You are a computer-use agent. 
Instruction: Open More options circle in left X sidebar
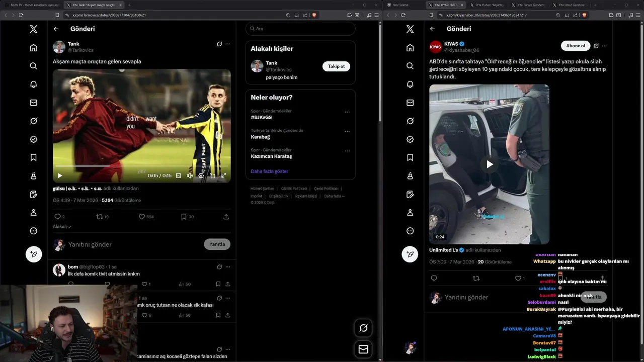click(33, 231)
